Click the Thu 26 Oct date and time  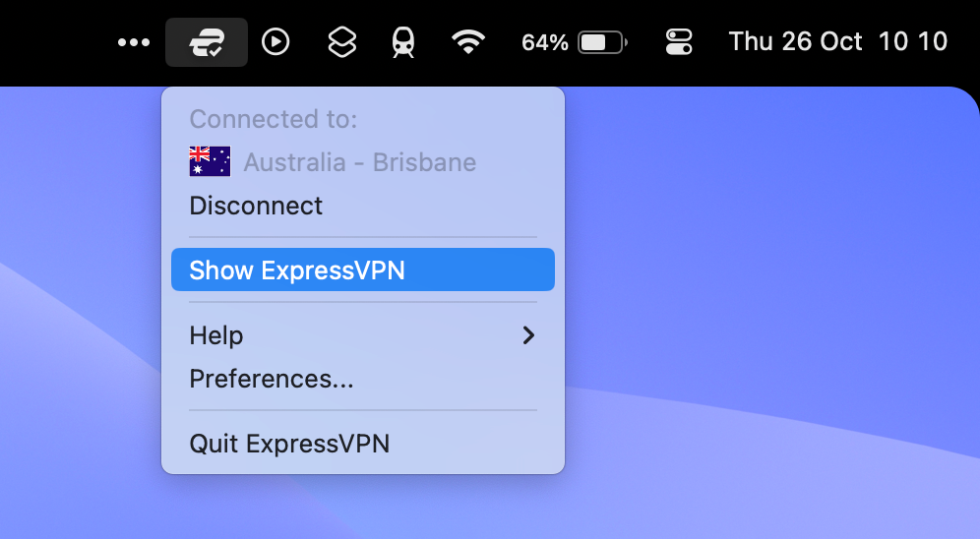click(x=837, y=42)
